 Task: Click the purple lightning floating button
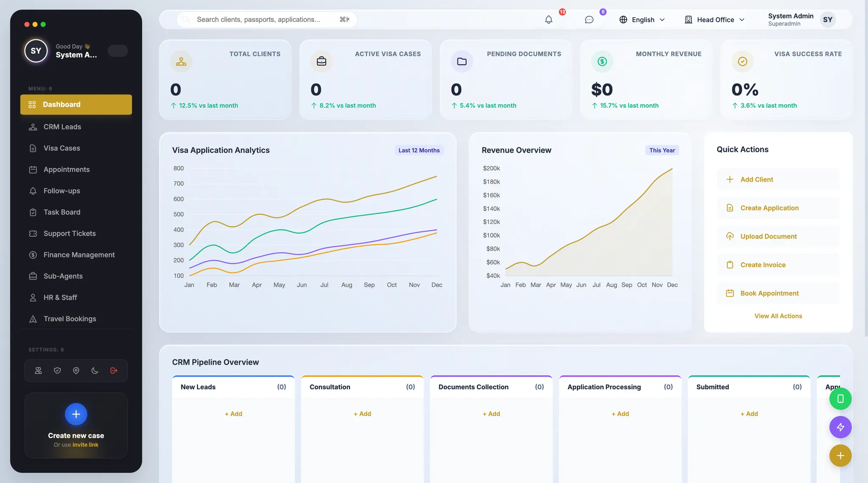click(x=840, y=427)
